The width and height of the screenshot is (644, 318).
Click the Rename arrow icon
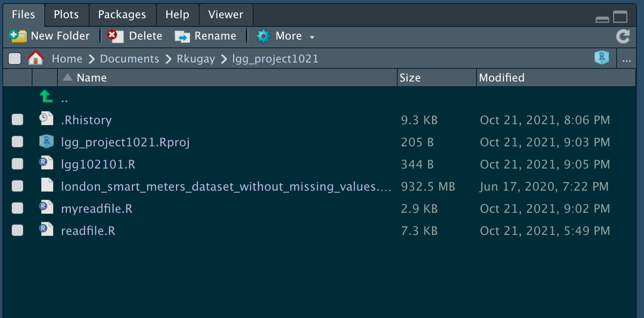point(182,36)
